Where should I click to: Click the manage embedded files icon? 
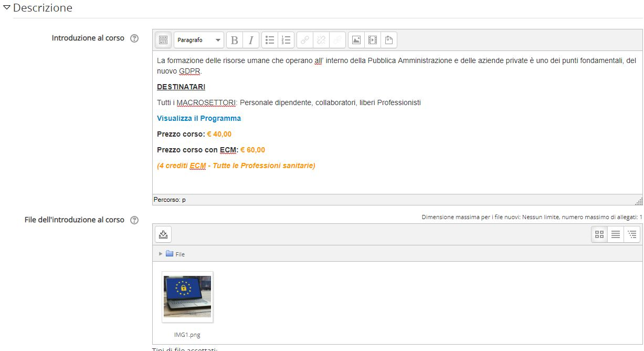pyautogui.click(x=389, y=40)
